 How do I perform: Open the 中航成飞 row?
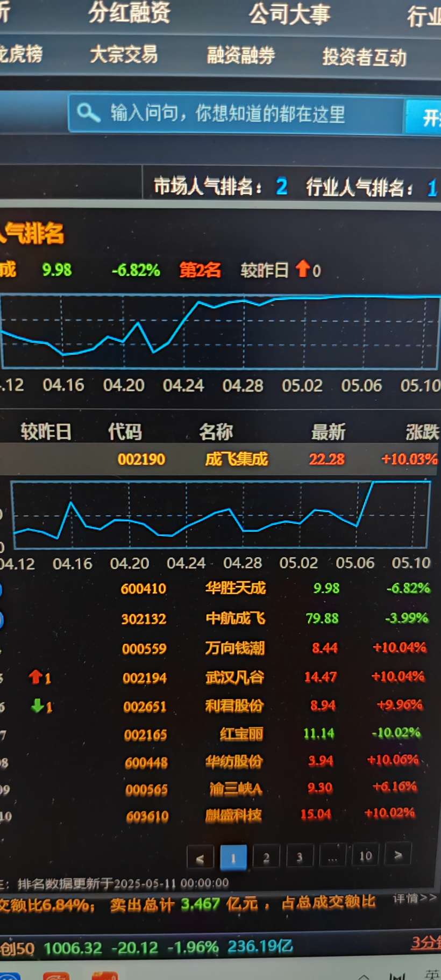click(236, 618)
